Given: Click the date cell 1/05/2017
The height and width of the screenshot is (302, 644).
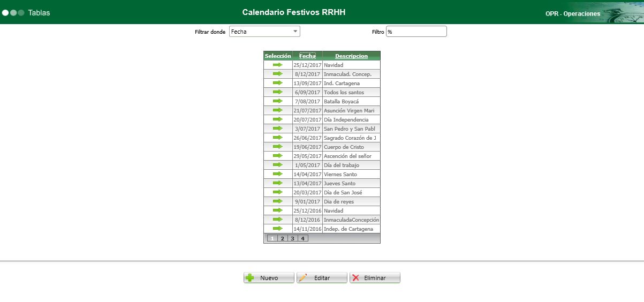Looking at the screenshot, I should pyautogui.click(x=307, y=165).
